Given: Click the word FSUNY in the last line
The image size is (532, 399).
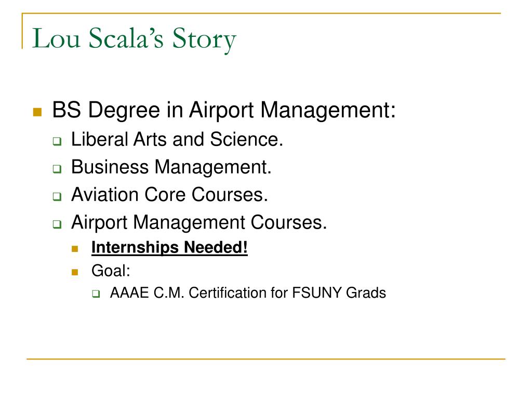Looking at the screenshot, I should pos(316,293).
